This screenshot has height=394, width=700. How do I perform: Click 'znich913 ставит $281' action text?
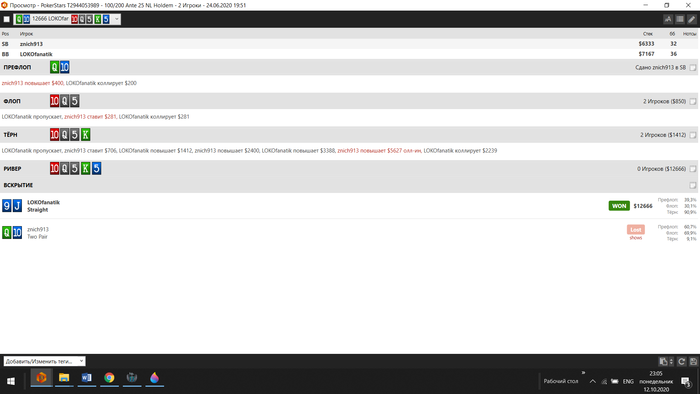(x=90, y=116)
